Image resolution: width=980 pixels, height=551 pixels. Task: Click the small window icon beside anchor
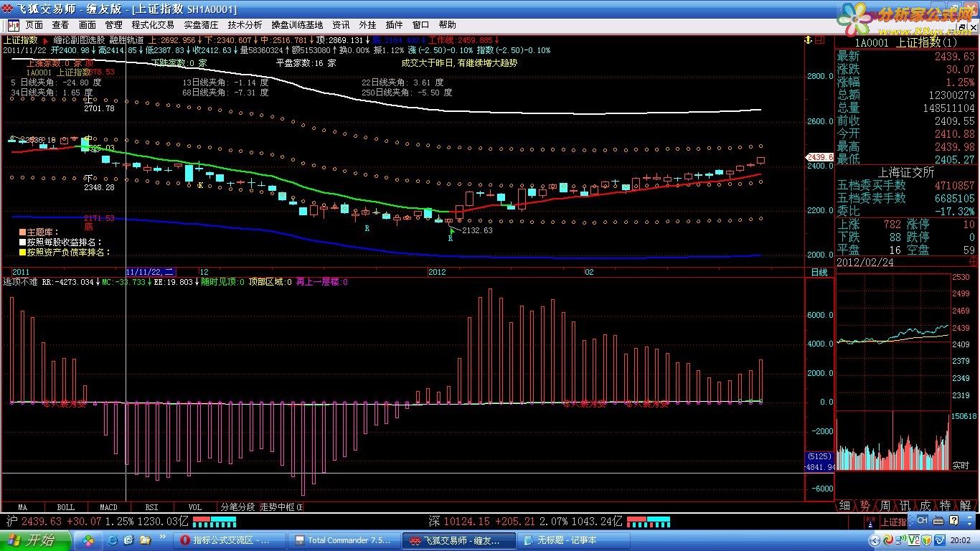point(821,40)
